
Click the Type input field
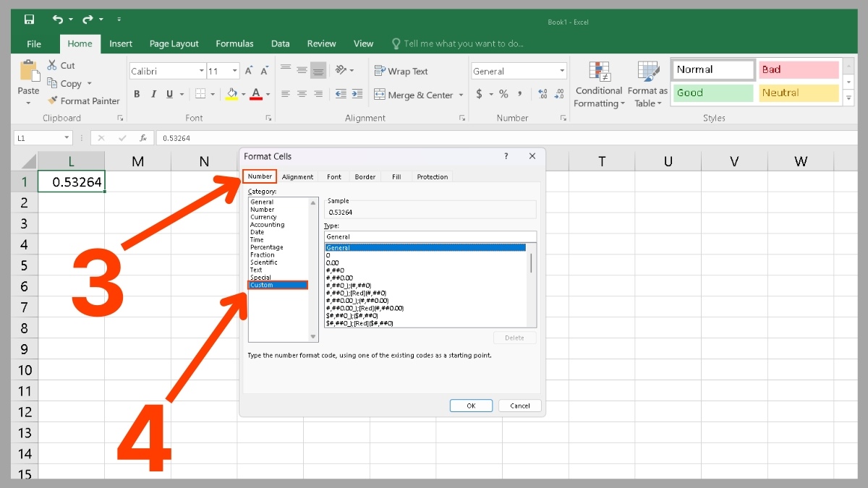point(430,236)
